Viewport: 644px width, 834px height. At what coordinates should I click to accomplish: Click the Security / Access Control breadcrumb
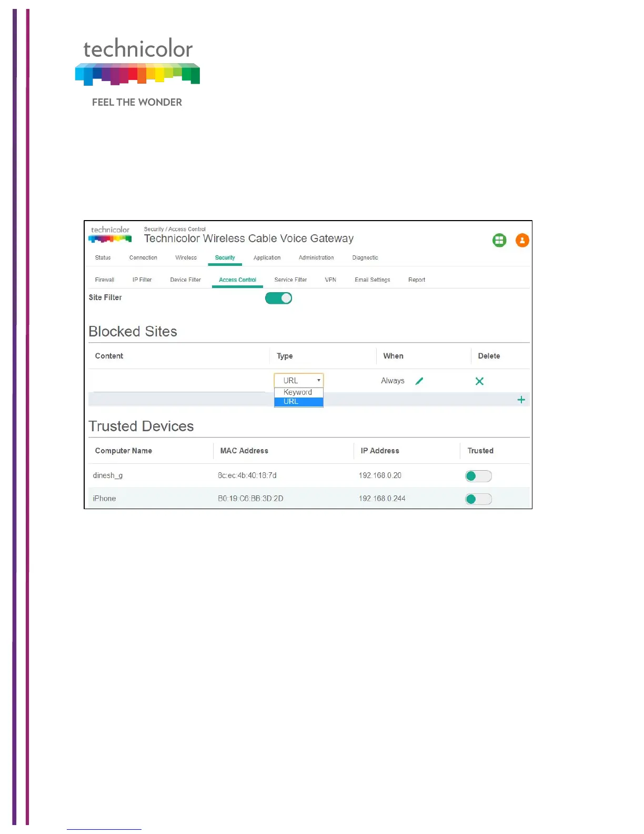[x=175, y=229]
